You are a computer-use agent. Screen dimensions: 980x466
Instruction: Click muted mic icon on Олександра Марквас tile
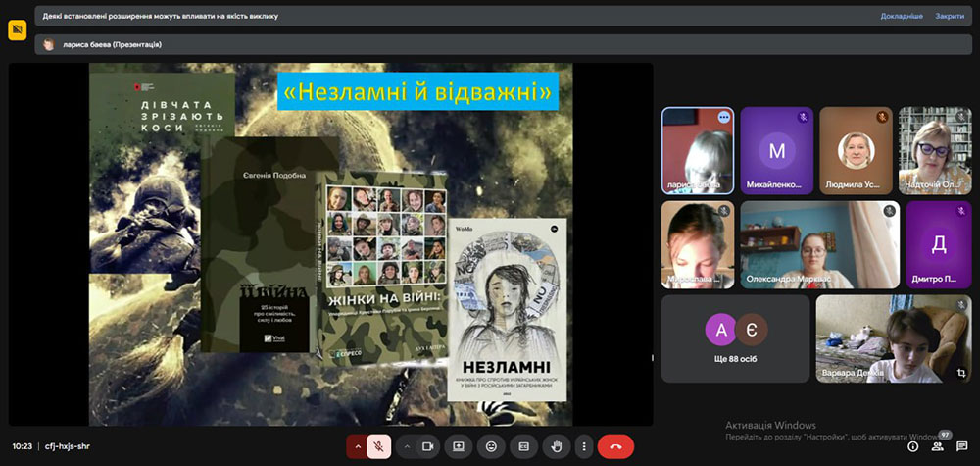pyautogui.click(x=889, y=211)
